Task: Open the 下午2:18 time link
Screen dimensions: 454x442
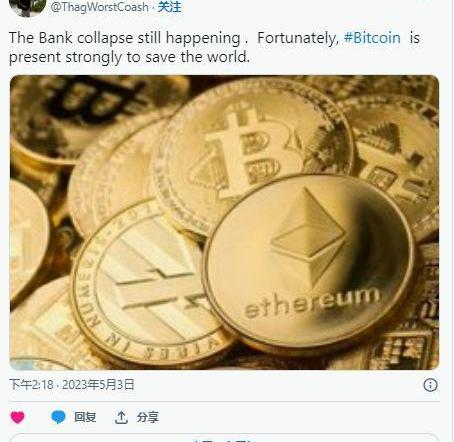Action: pos(31,385)
